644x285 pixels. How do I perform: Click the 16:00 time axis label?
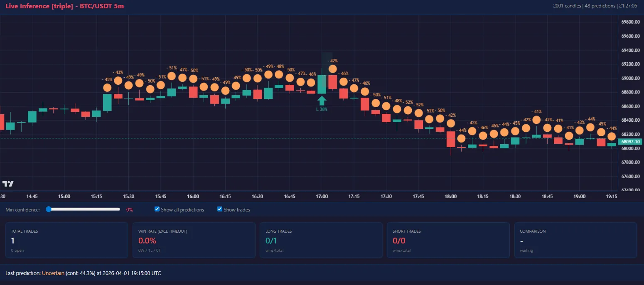[193, 196]
